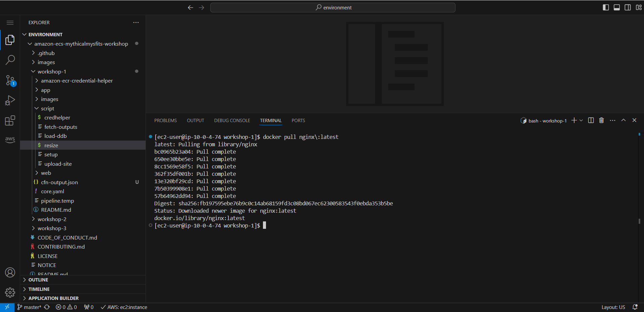This screenshot has width=644, height=312.
Task: Create a new terminal with plus icon
Action: tap(574, 120)
